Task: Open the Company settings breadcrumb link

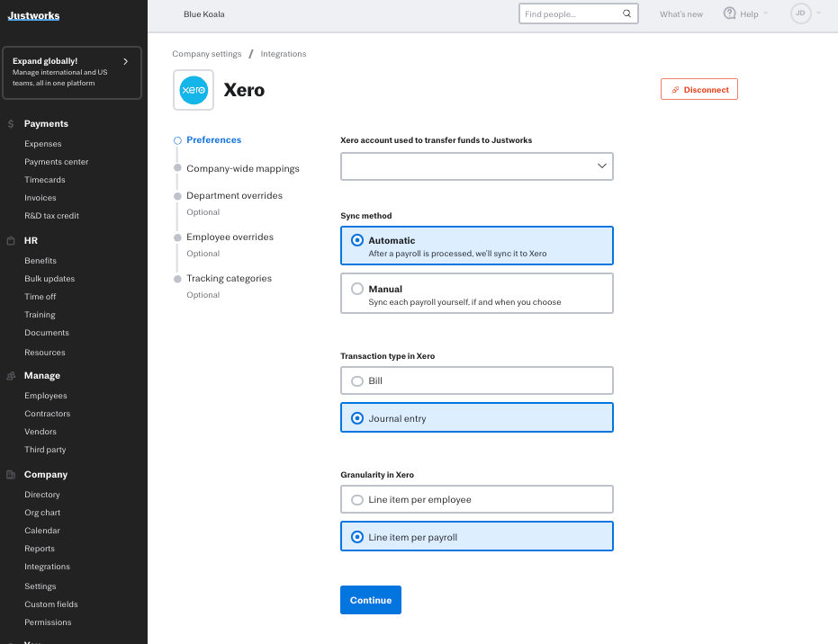Action: (206, 54)
